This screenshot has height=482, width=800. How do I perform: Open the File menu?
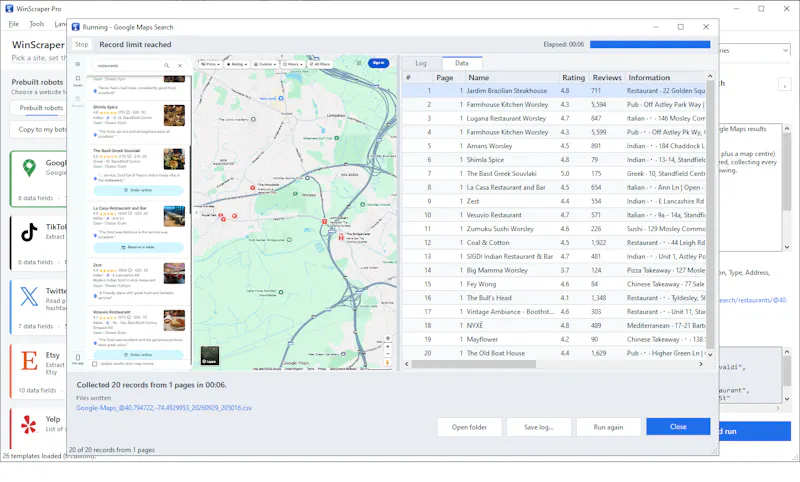click(x=14, y=24)
